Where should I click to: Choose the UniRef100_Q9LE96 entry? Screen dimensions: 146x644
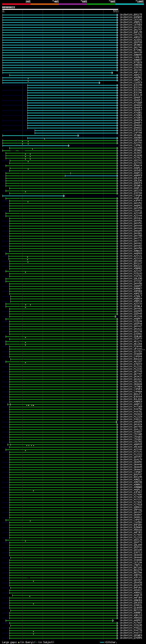click(x=131, y=181)
